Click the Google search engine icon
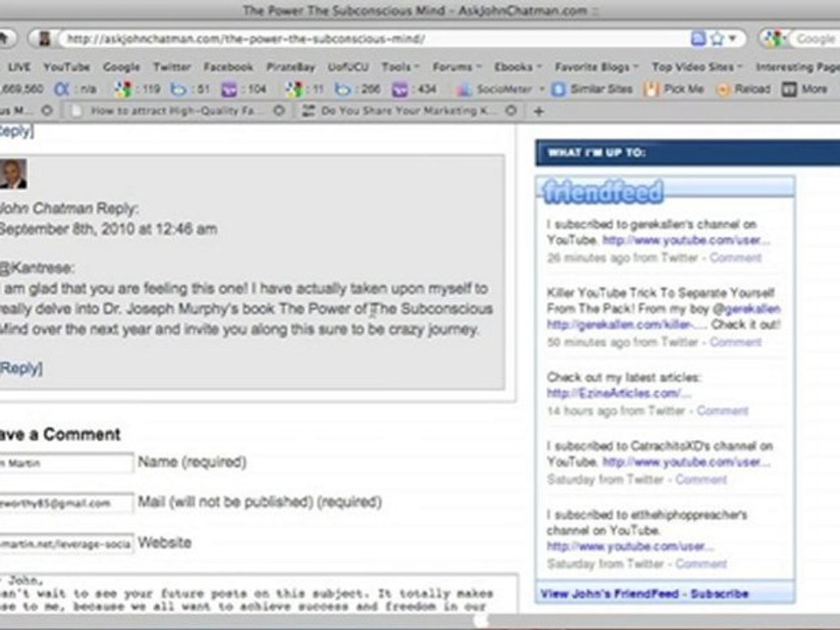This screenshot has width=840, height=630. click(773, 38)
